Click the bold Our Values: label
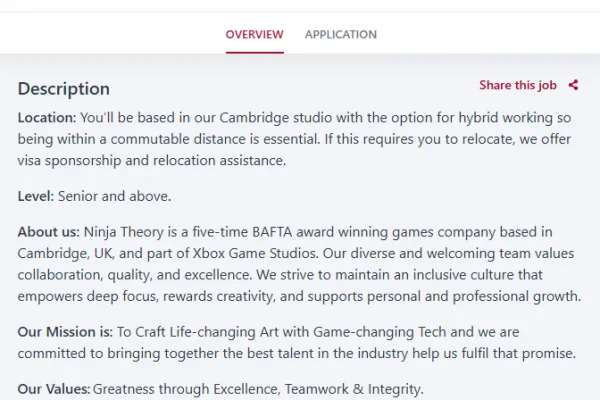This screenshot has height=400, width=600. pyautogui.click(x=54, y=389)
